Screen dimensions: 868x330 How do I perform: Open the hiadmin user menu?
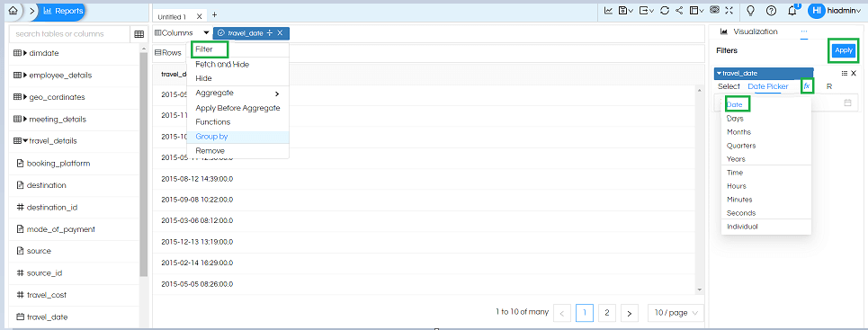(834, 11)
